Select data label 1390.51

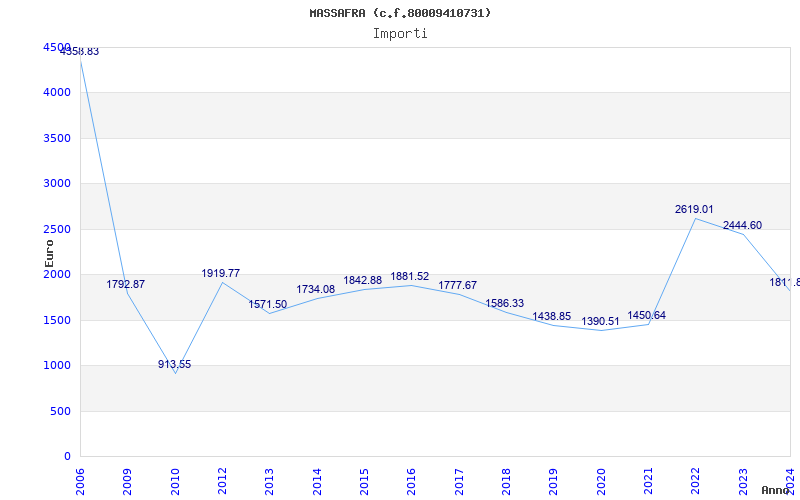coord(600,321)
